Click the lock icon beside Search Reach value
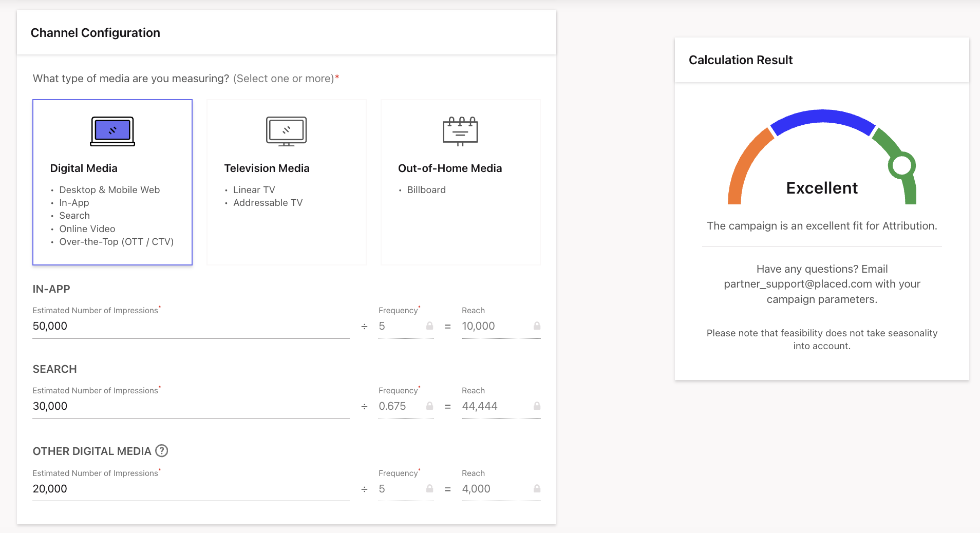Image resolution: width=980 pixels, height=533 pixels. 537,406
